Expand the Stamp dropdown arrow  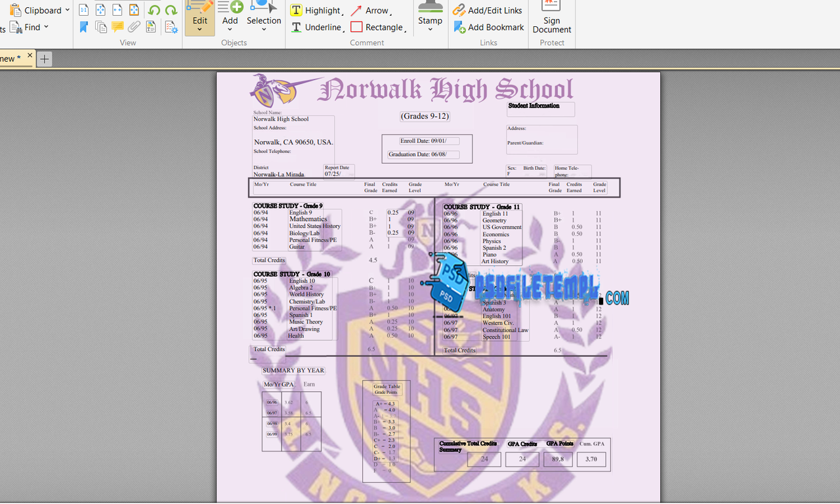[x=430, y=30]
